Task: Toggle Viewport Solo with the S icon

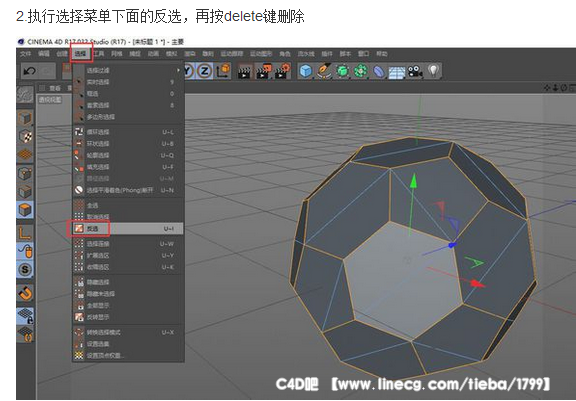Action: [25, 270]
